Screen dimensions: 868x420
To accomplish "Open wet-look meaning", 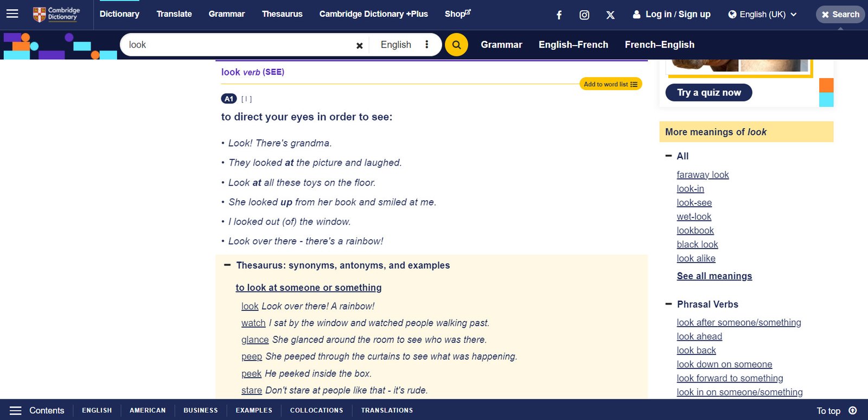I will (x=694, y=217).
